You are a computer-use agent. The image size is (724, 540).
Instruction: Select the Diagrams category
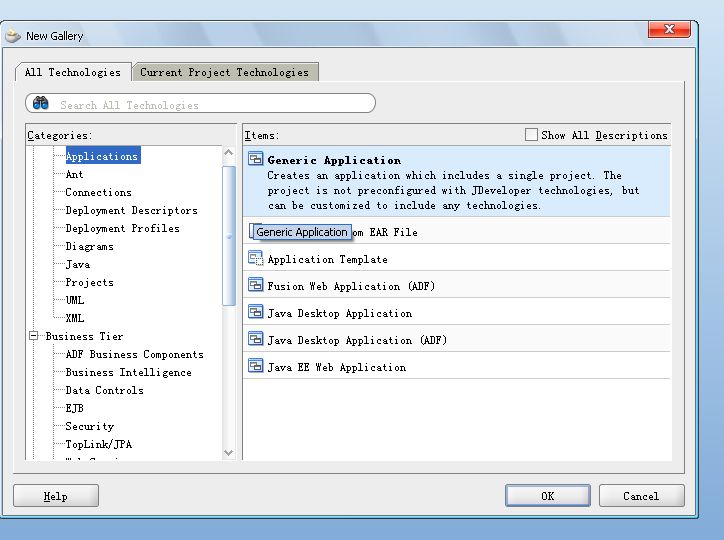click(x=90, y=246)
